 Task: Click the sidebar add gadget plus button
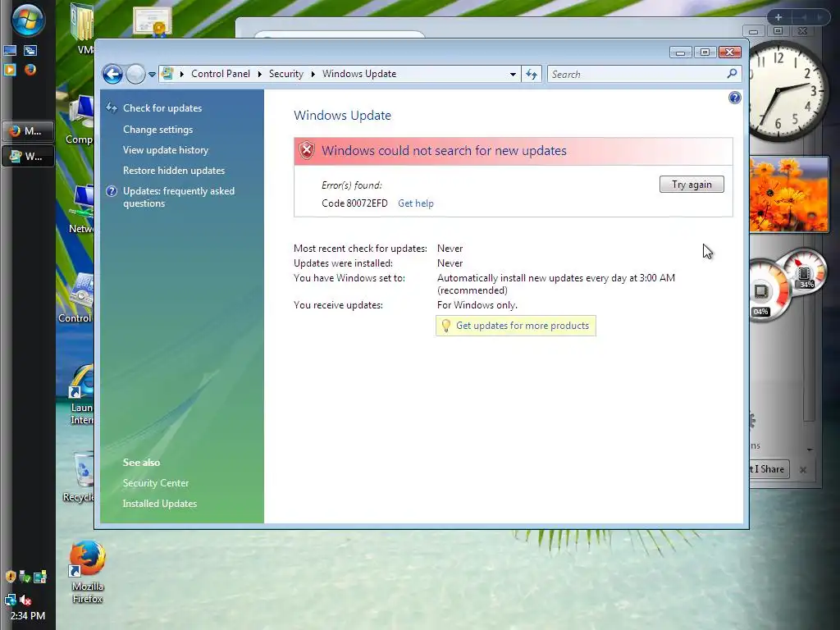[778, 17]
